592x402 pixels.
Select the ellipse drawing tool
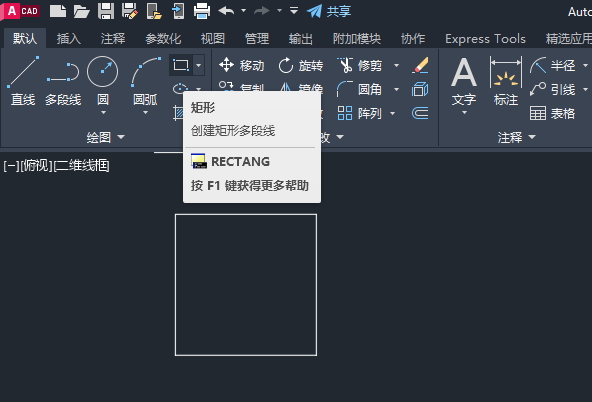[180, 89]
